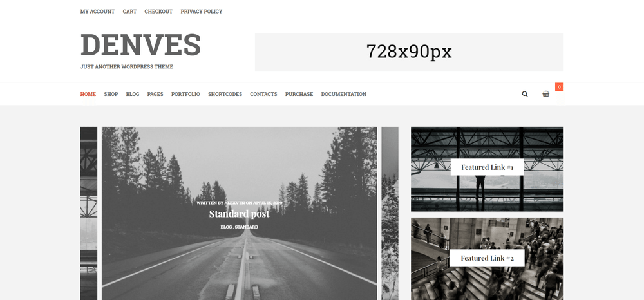Open the Blog menu item
Screen dimensions: 644x300
coord(133,94)
